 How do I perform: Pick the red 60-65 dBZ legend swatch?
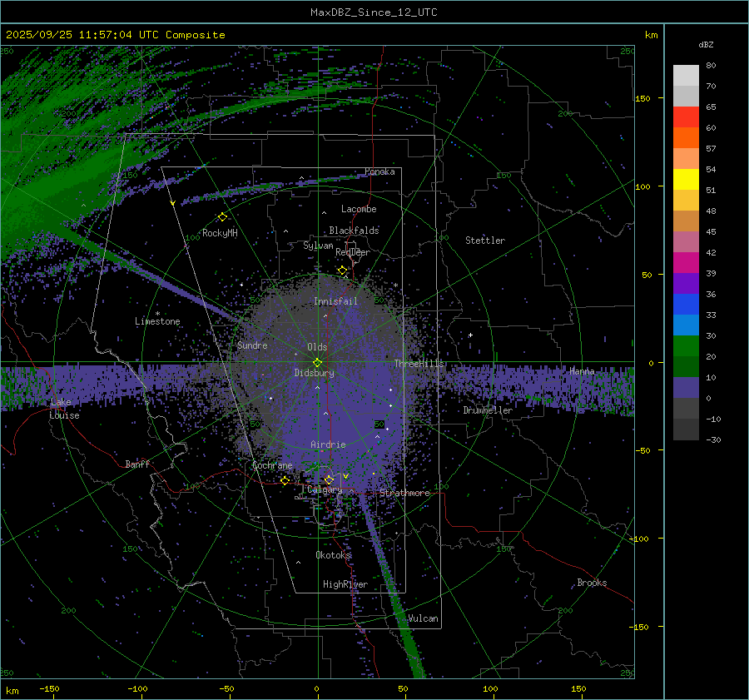coord(686,117)
